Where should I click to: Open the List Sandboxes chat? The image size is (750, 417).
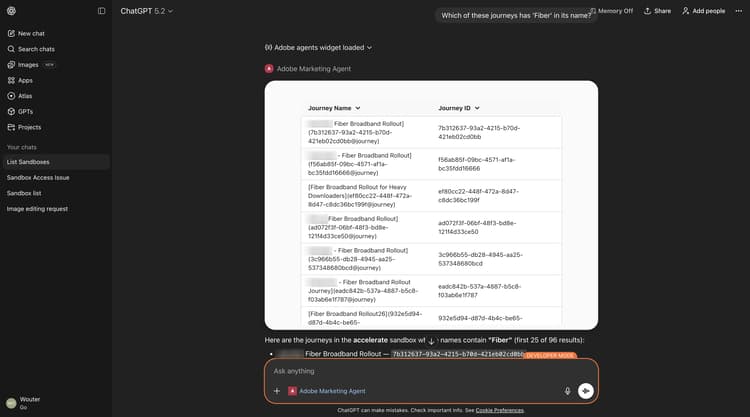pos(55,162)
